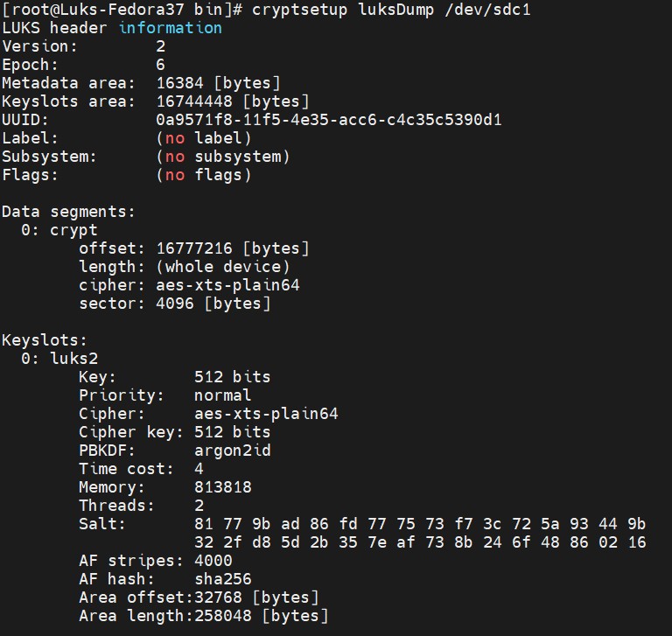
Task: Click the data segment cipher aes-xts-plain64
Action: [x=227, y=285]
